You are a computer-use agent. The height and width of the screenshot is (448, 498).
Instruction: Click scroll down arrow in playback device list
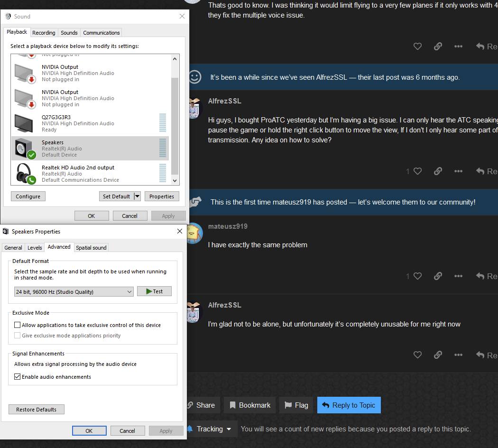tap(175, 180)
